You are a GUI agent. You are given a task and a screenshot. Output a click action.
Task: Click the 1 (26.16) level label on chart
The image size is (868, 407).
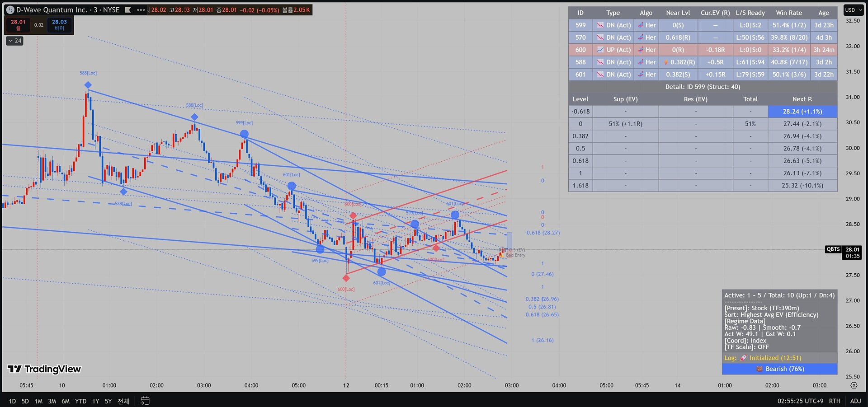click(542, 341)
